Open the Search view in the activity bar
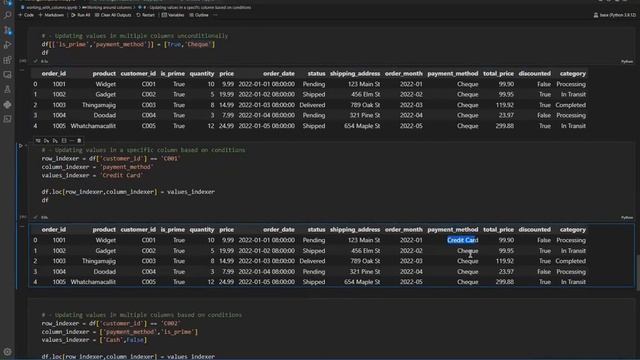 click(7, 16)
